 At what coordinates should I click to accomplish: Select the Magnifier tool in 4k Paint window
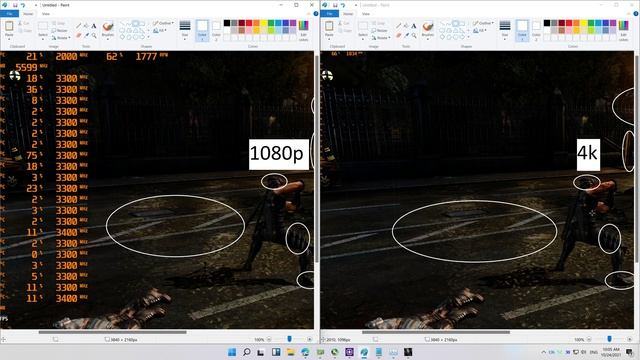click(414, 36)
